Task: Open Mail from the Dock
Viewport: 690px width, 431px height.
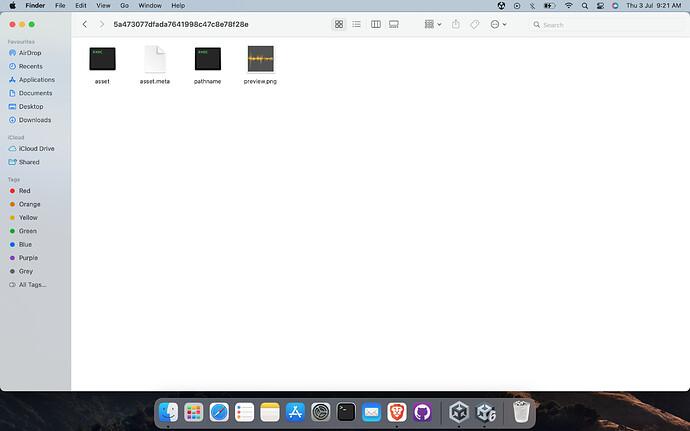Action: 371,413
